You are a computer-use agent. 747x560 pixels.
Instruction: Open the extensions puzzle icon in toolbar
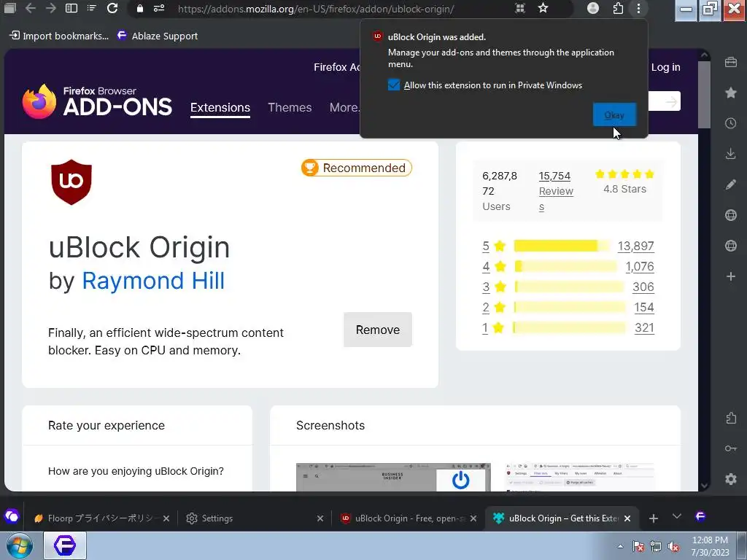618,8
